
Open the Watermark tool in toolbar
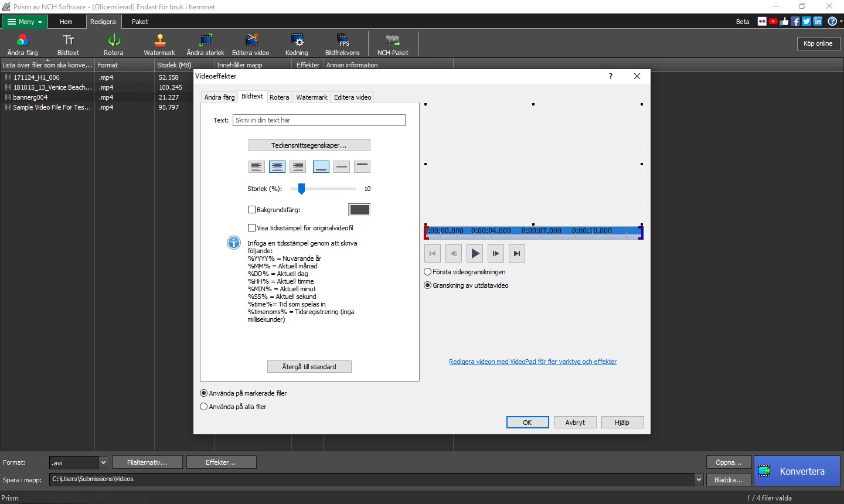[x=159, y=45]
